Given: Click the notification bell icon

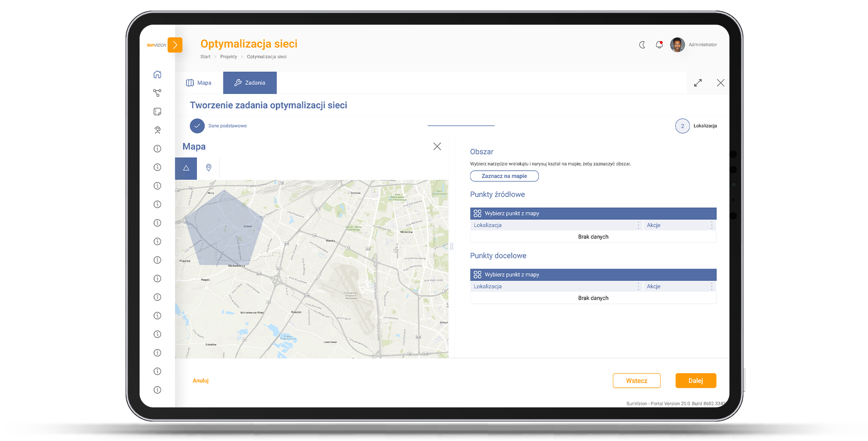Looking at the screenshot, I should tap(659, 45).
